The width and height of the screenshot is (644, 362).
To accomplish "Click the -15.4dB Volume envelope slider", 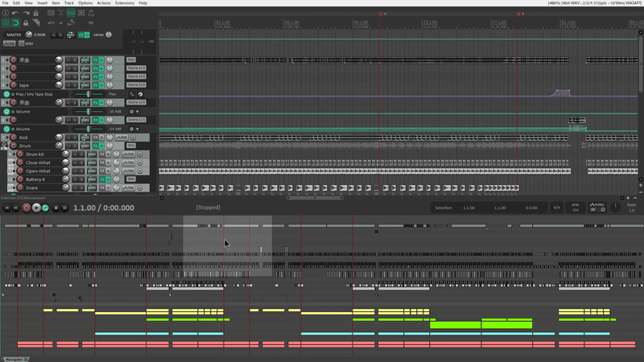I will [x=89, y=112].
